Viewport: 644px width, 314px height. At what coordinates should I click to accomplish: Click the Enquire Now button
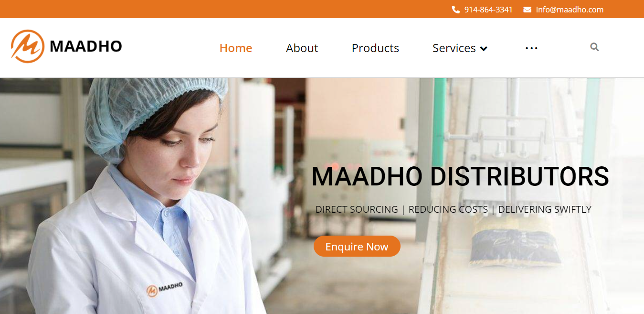click(357, 246)
